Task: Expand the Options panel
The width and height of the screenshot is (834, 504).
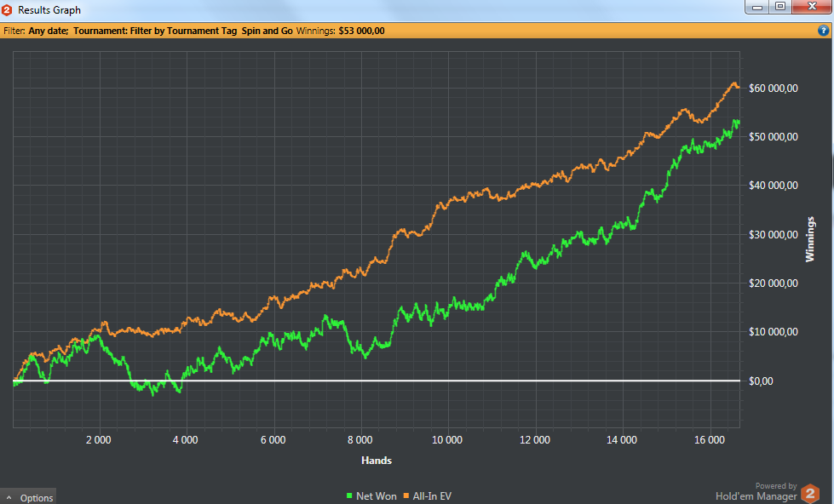Action: (28, 498)
